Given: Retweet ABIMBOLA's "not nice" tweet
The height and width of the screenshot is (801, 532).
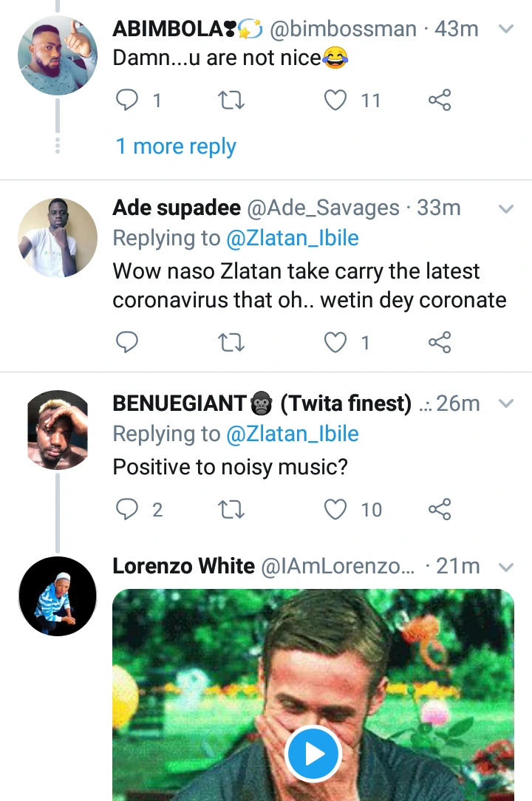Looking at the screenshot, I should pyautogui.click(x=232, y=100).
